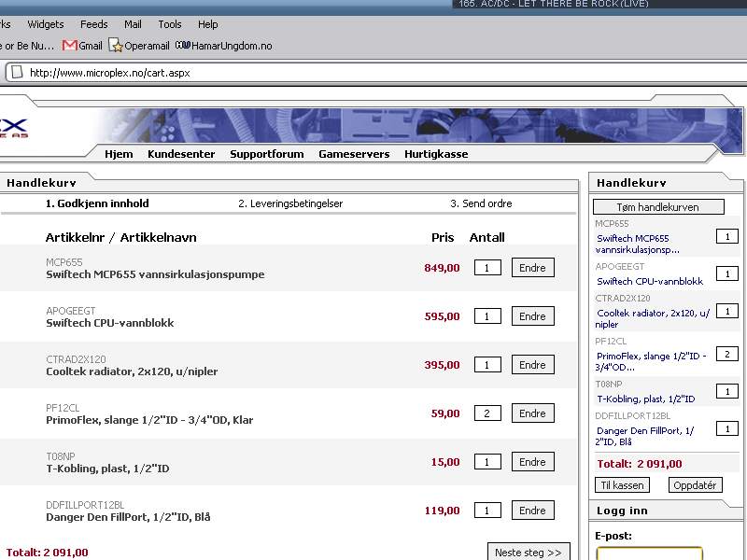Image resolution: width=747 pixels, height=560 pixels.
Task: Open the Swiftech MCP655 link in the sidebar cart
Action: click(x=637, y=244)
